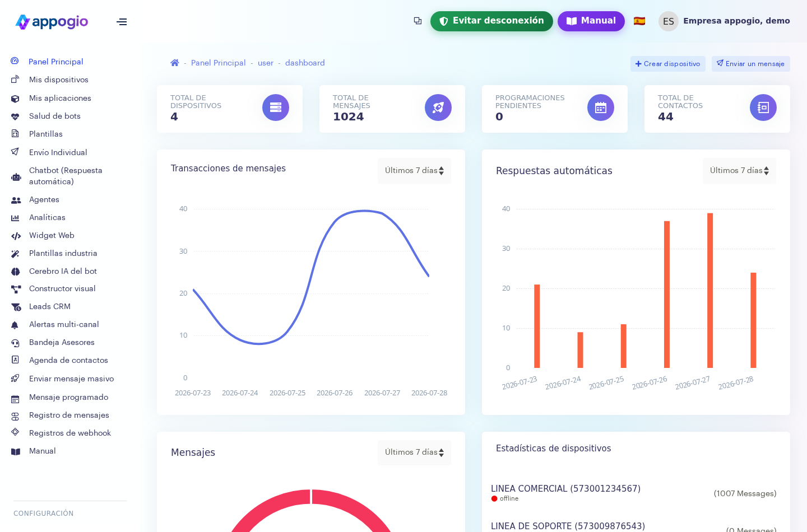Click the Crear dispositivo button
The width and height of the screenshot is (807, 532).
click(667, 64)
